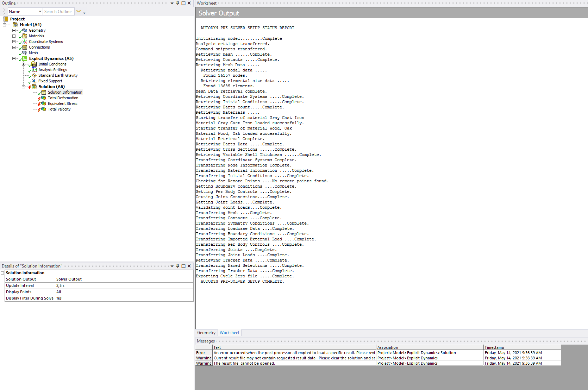Click the Model (A4) node icon

[15, 25]
